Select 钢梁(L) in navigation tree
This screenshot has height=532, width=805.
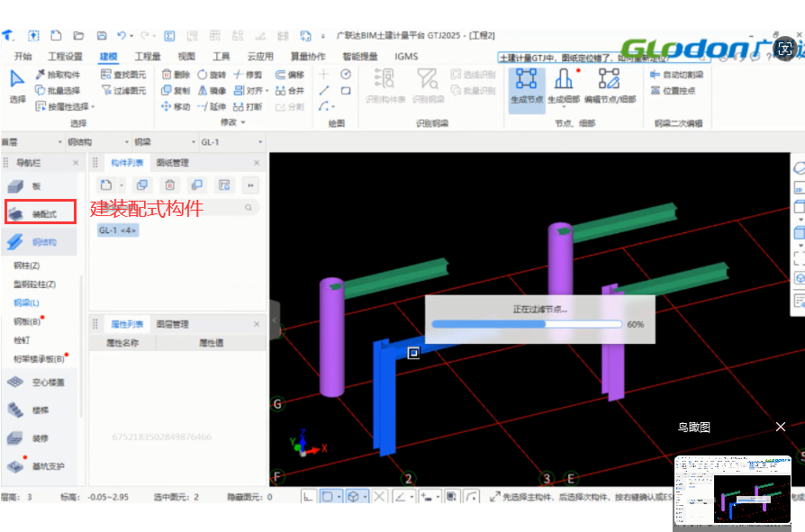[26, 302]
